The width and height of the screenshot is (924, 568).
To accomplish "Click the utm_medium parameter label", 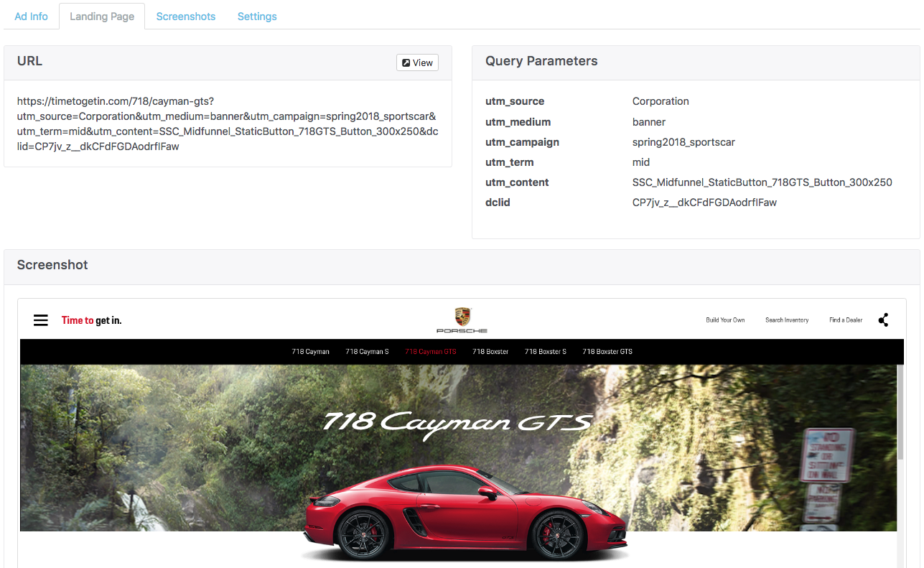I will (518, 122).
